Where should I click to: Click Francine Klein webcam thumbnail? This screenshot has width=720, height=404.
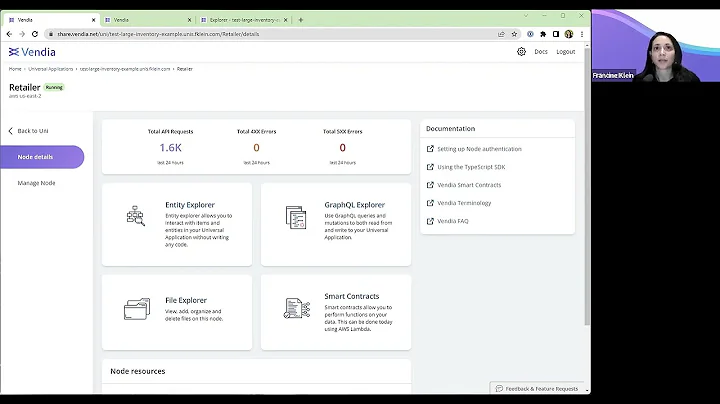pos(656,46)
